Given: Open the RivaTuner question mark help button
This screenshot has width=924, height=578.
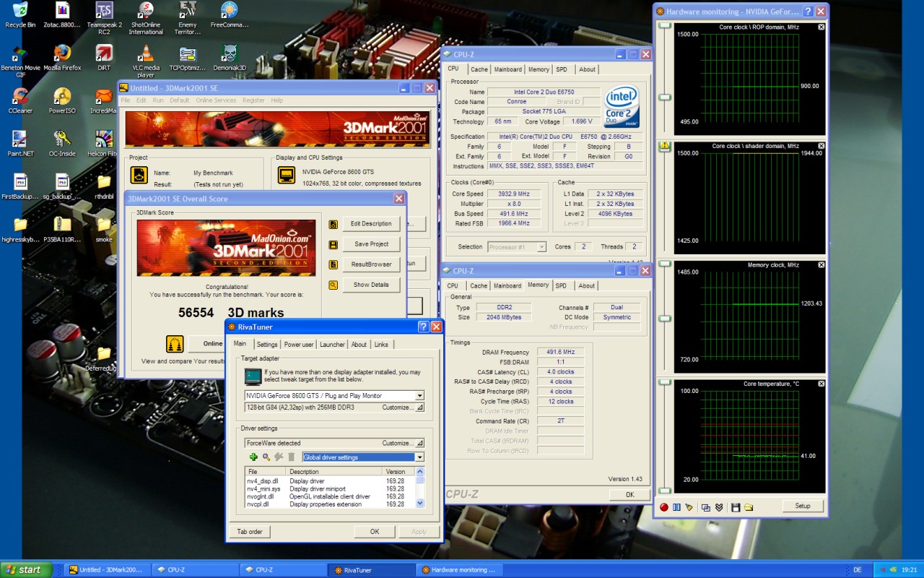Looking at the screenshot, I should (x=423, y=327).
